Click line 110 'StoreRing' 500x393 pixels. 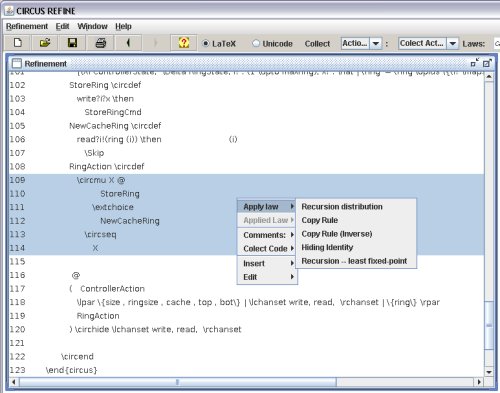tap(120, 194)
